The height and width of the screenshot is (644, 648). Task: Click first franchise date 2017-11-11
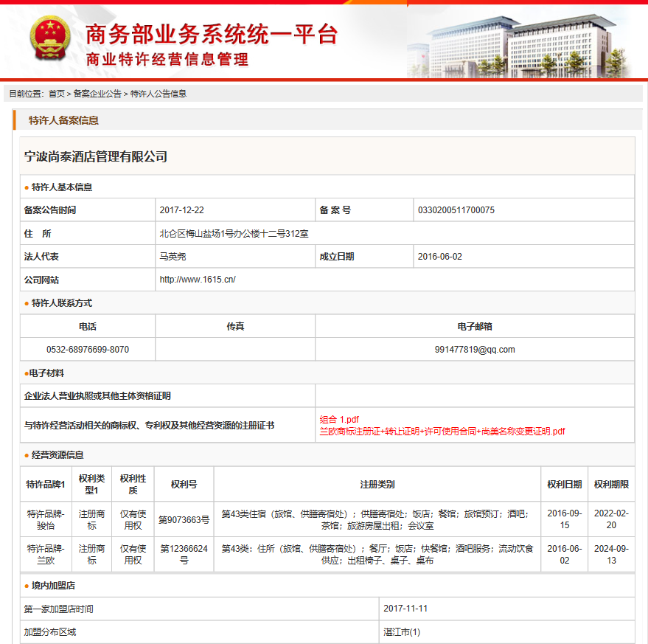(405, 609)
